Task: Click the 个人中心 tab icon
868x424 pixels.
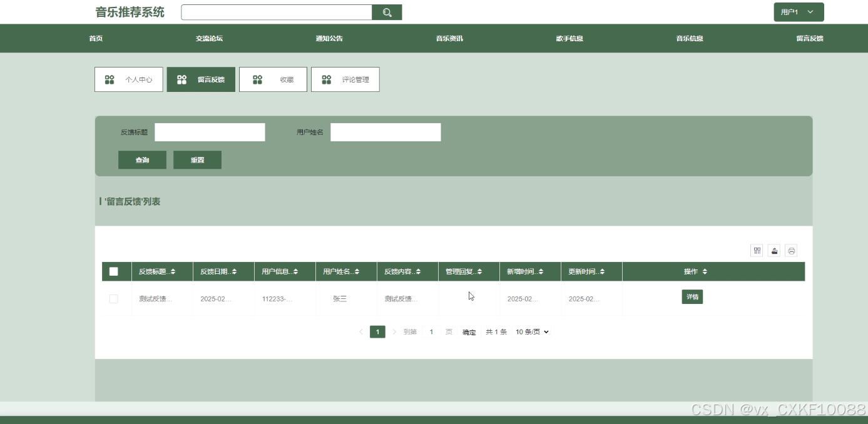Action: [110, 79]
